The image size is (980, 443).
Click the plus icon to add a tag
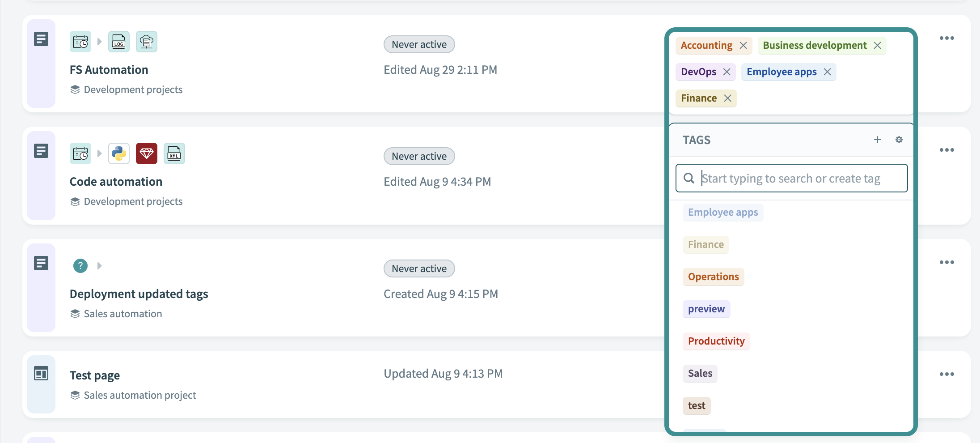pos(877,140)
